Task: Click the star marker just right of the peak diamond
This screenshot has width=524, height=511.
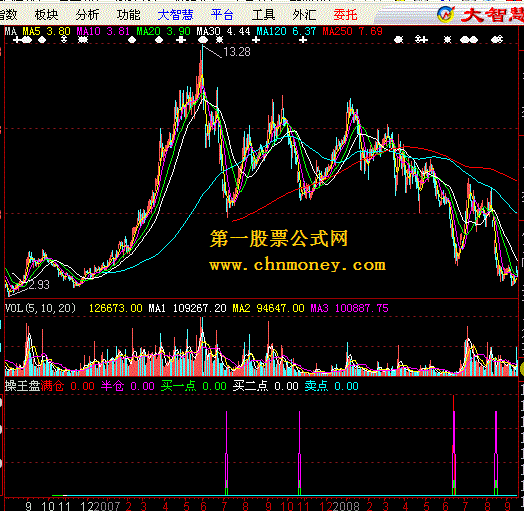Action: [x=220, y=40]
